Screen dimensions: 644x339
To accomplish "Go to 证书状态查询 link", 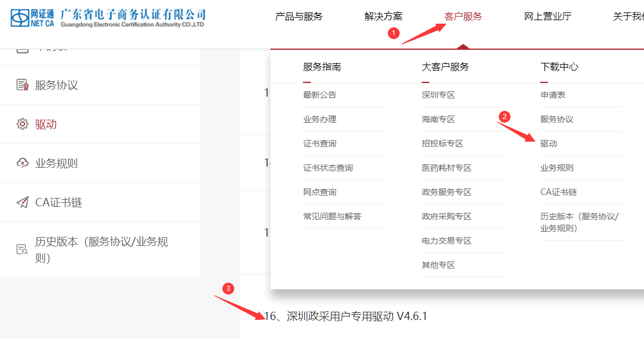I will pos(328,168).
